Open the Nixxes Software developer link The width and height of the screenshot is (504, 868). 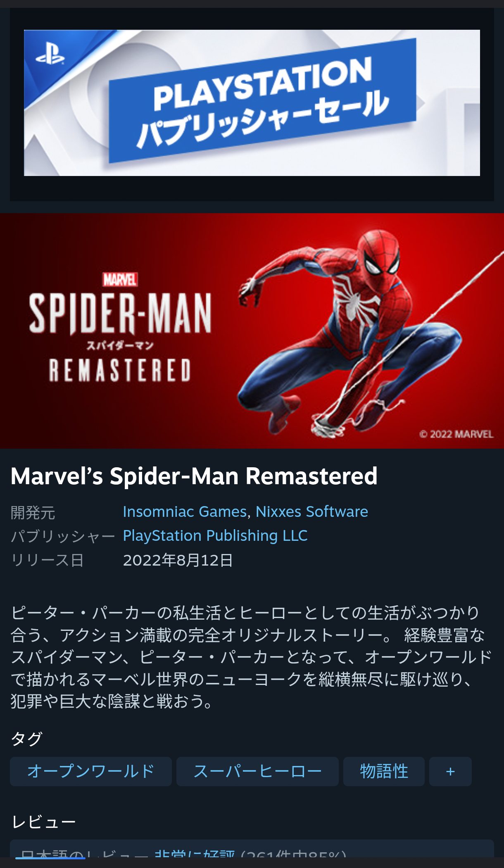click(312, 511)
